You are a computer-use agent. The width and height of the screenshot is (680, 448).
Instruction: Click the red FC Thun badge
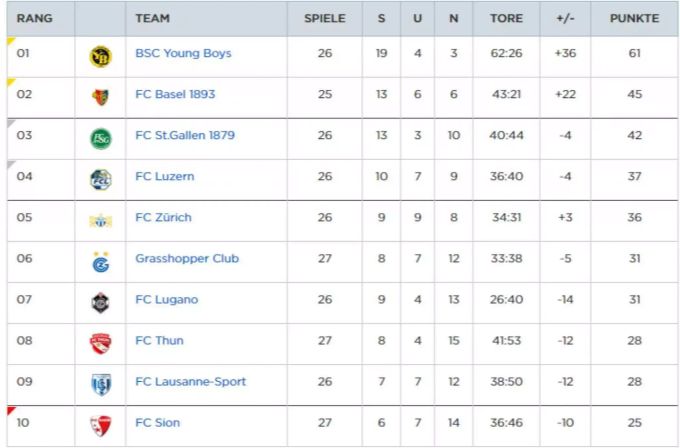(x=101, y=343)
